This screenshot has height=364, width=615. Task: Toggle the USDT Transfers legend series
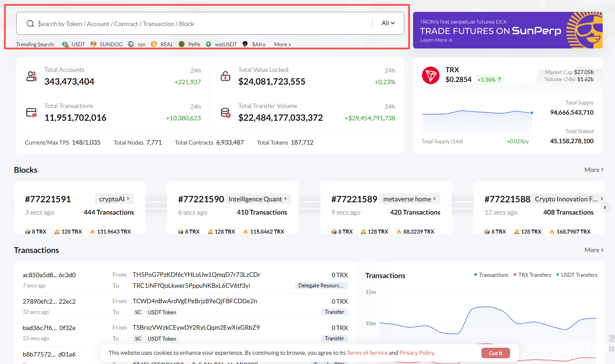tap(577, 275)
